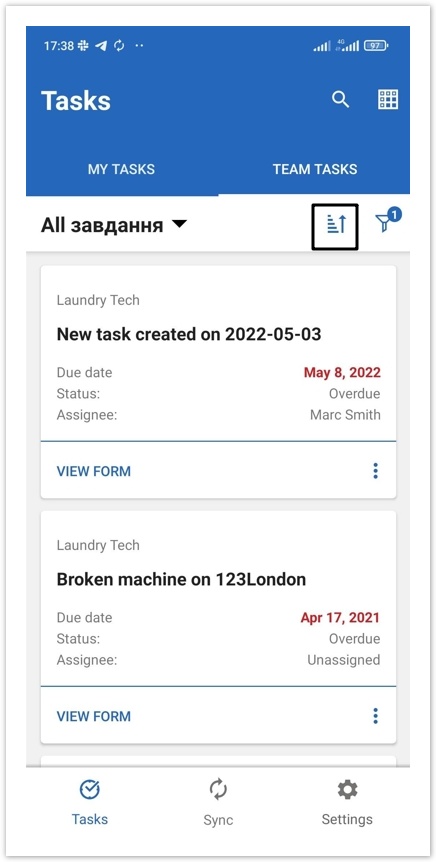Open three-dot menu for Broken machine card
This screenshot has width=436, height=862.
[376, 716]
